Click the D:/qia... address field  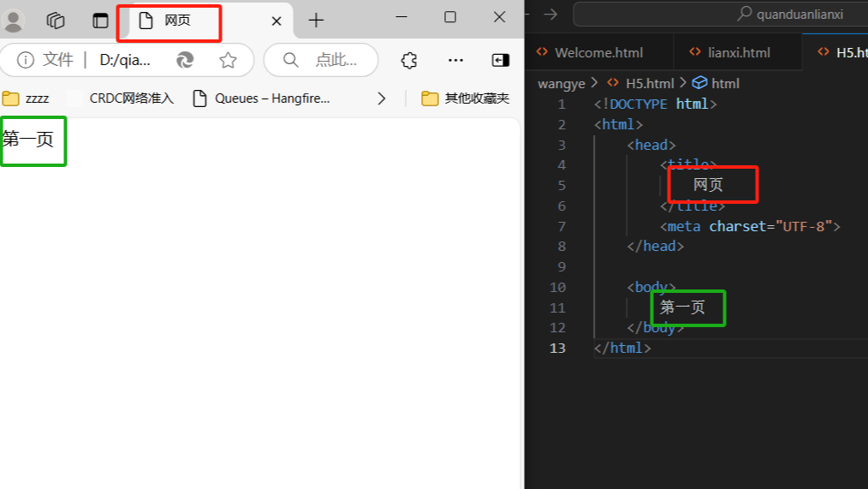[125, 60]
